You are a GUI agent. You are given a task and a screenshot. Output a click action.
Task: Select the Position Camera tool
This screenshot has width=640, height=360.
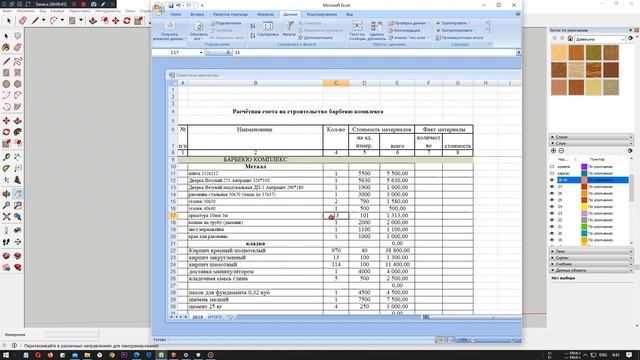[6, 230]
